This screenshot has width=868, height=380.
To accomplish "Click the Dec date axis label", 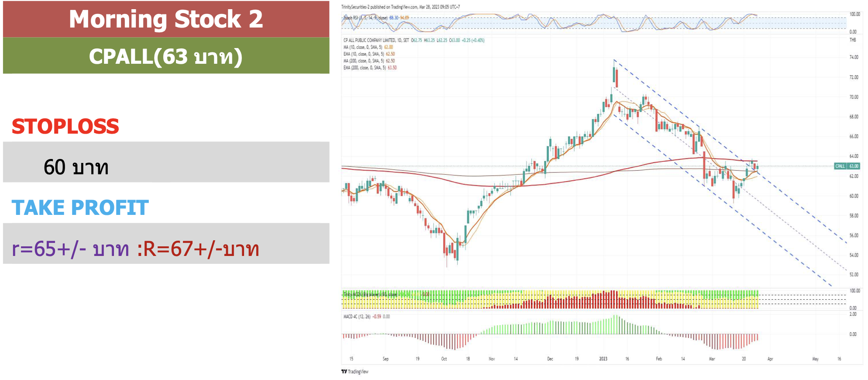I will (550, 359).
